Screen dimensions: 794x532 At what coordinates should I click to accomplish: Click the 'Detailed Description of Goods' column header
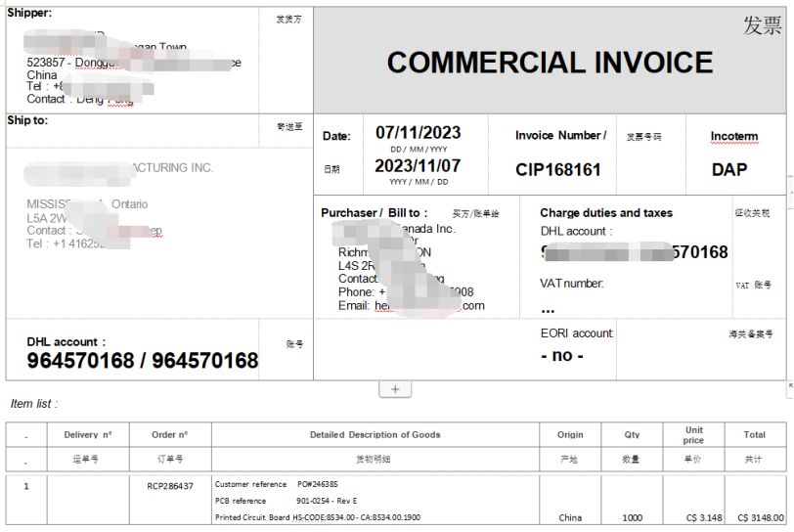[x=375, y=434]
